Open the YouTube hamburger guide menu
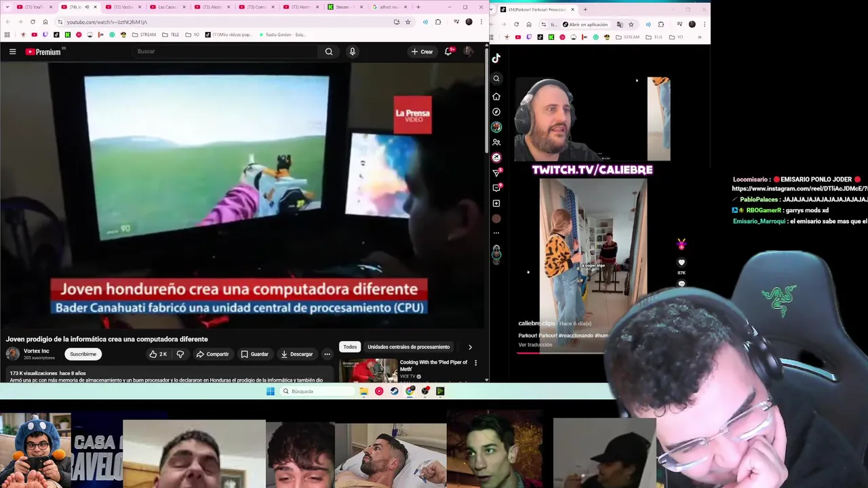Screen dimensions: 868x488 [x=12, y=52]
